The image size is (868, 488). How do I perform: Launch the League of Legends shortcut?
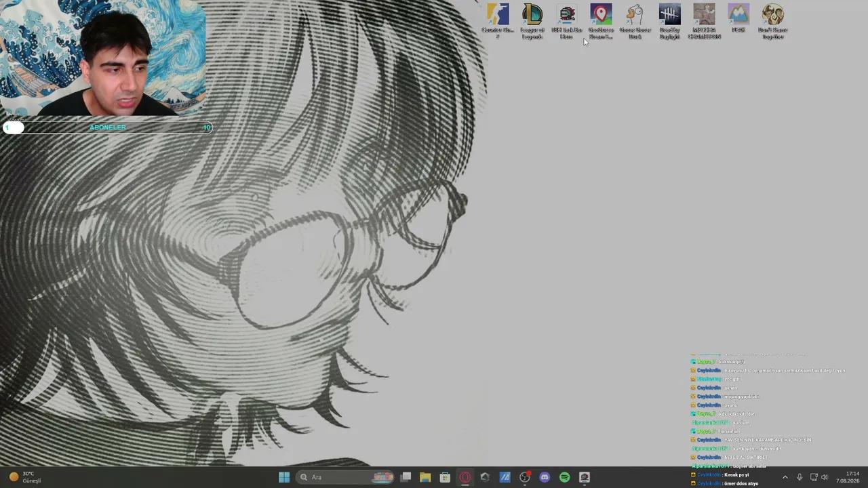coord(532,21)
